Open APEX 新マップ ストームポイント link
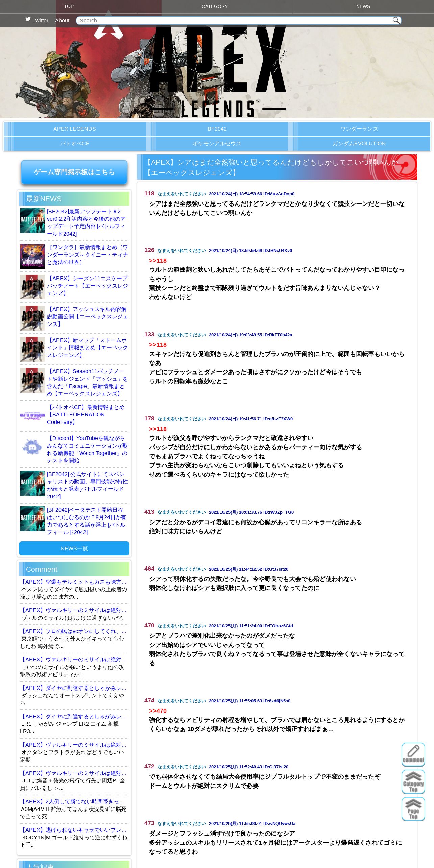434x868 pixels. (x=87, y=348)
